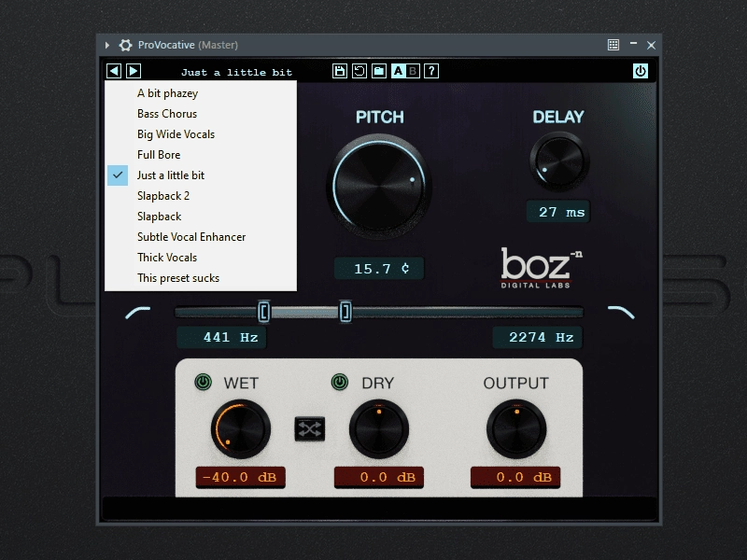Click the boz Digital Labs logo
747x560 pixels.
coord(542,268)
